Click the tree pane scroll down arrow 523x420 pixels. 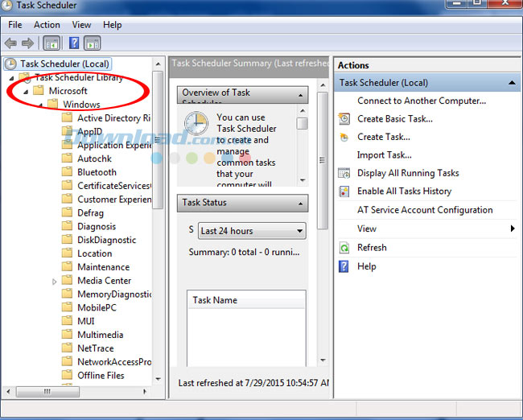(x=158, y=379)
